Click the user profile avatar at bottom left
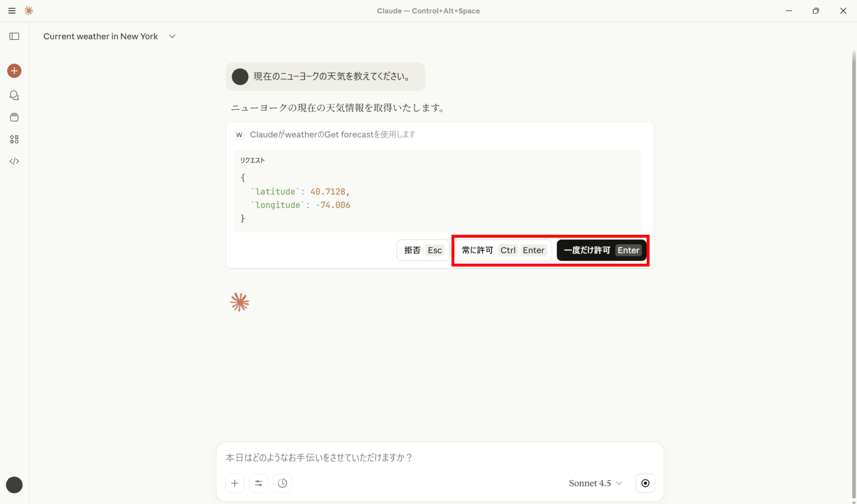Screen dimensions: 857x504 (x=14, y=485)
